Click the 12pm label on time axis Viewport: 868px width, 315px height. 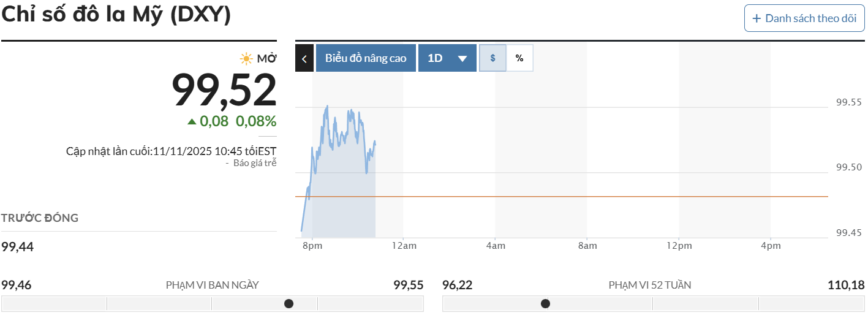coord(679,246)
